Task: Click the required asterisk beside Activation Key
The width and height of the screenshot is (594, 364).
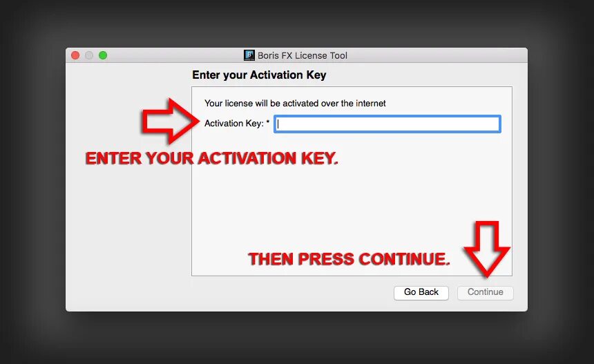Action: coord(268,122)
